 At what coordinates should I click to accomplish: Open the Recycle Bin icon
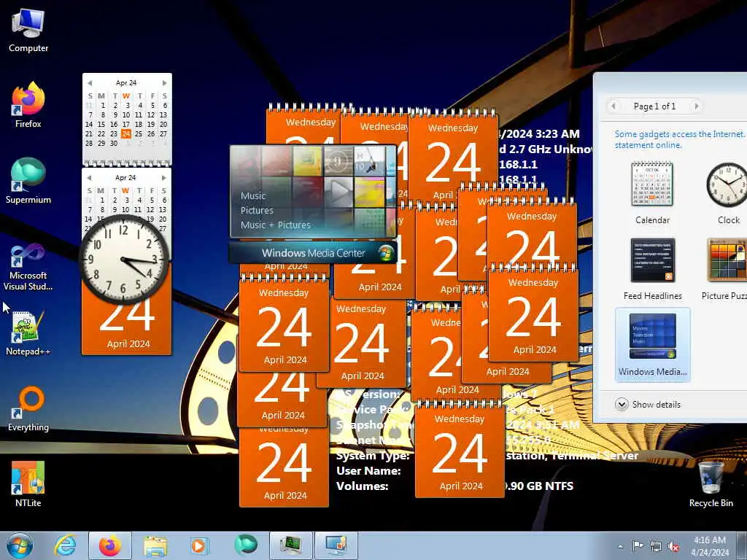pyautogui.click(x=711, y=484)
